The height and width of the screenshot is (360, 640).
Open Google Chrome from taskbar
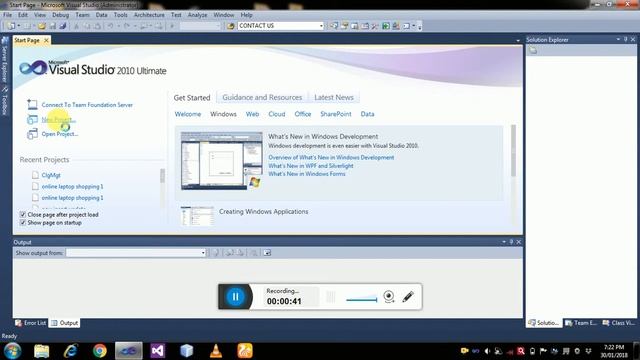[99, 351]
